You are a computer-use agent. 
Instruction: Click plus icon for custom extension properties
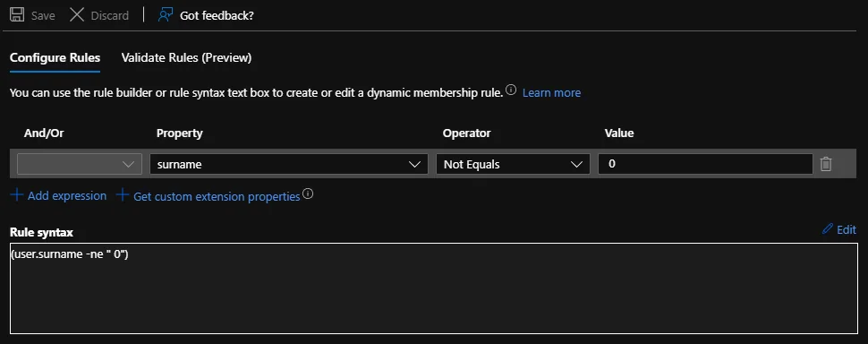pos(123,195)
